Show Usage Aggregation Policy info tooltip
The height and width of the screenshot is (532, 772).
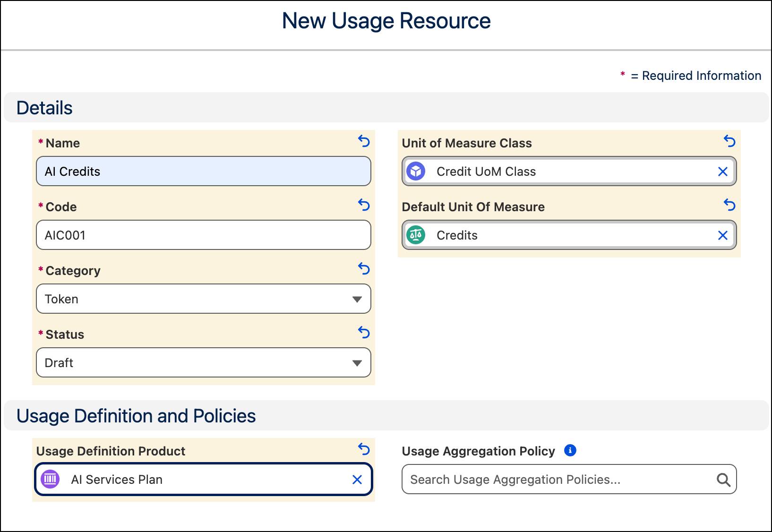570,450
